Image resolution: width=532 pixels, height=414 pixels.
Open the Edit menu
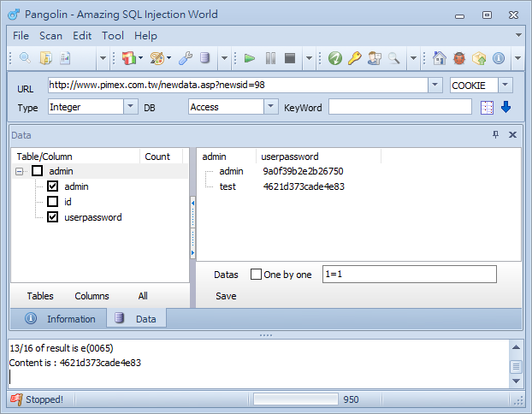tap(82, 36)
